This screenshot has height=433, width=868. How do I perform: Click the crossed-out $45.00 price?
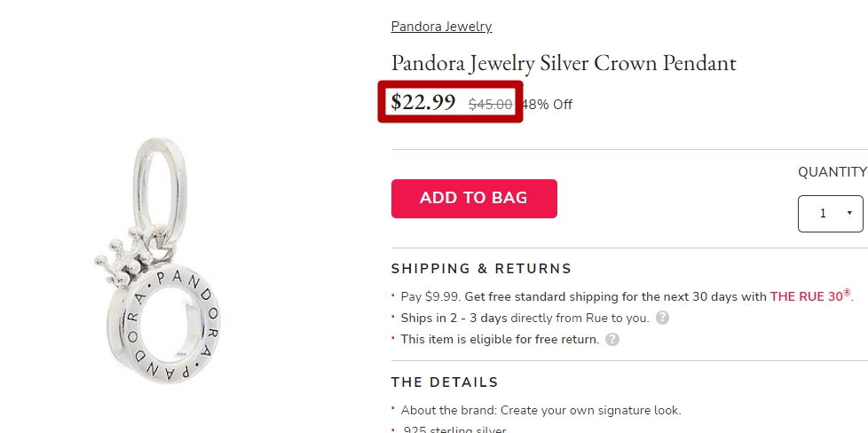pyautogui.click(x=490, y=105)
